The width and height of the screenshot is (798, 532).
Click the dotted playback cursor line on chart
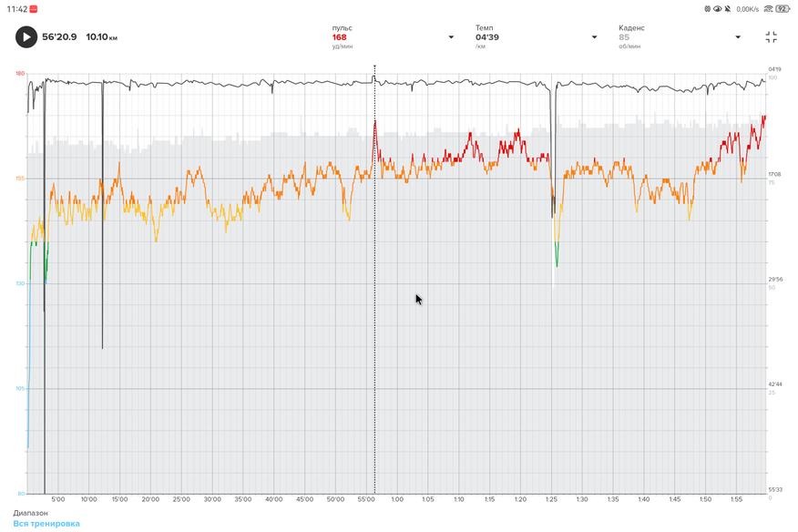tap(375, 279)
